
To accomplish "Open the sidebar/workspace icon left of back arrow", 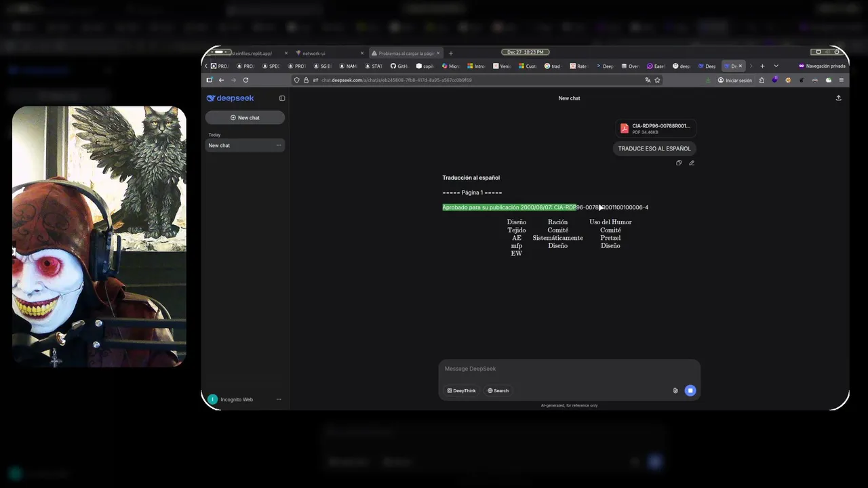I will 209,80.
